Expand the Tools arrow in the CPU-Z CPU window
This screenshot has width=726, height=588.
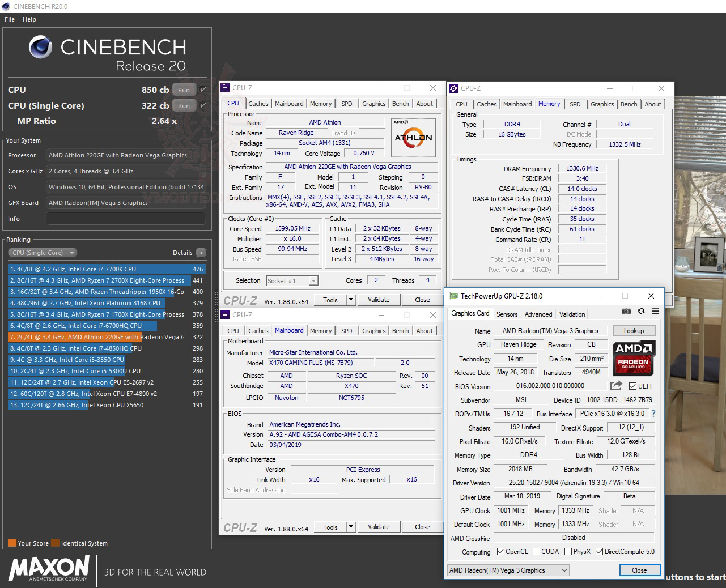pyautogui.click(x=351, y=300)
